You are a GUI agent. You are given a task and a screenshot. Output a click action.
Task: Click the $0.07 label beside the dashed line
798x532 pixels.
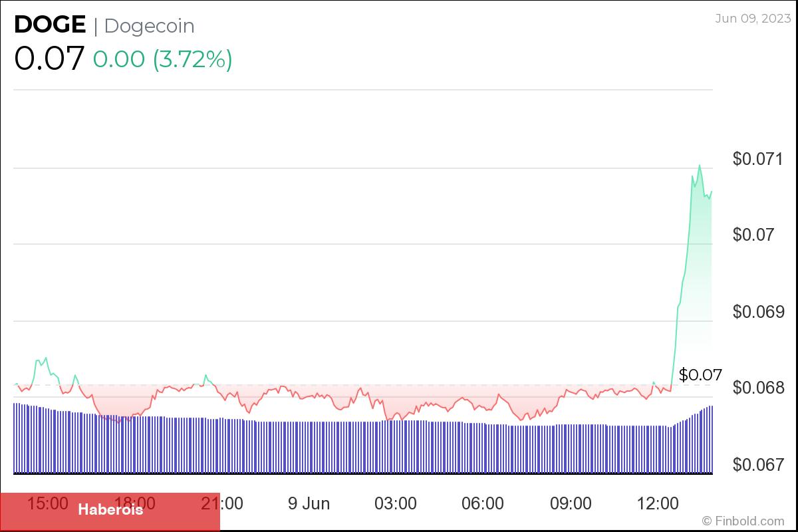coord(700,375)
